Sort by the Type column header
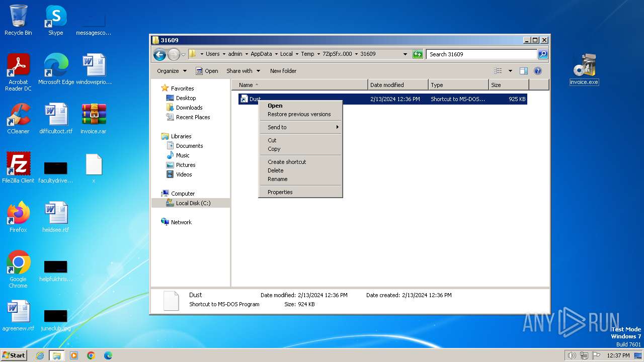Screen dimensions: 644x362 [458, 85]
